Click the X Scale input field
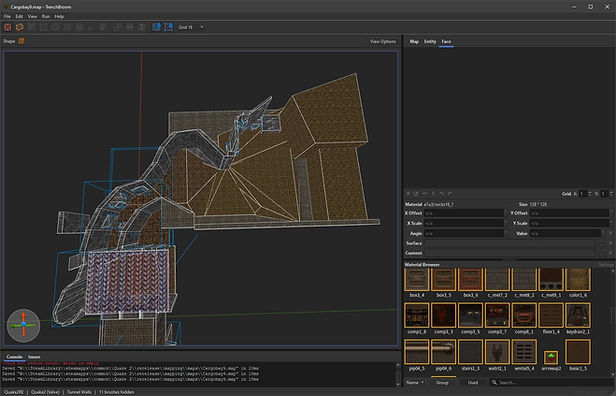 click(465, 223)
